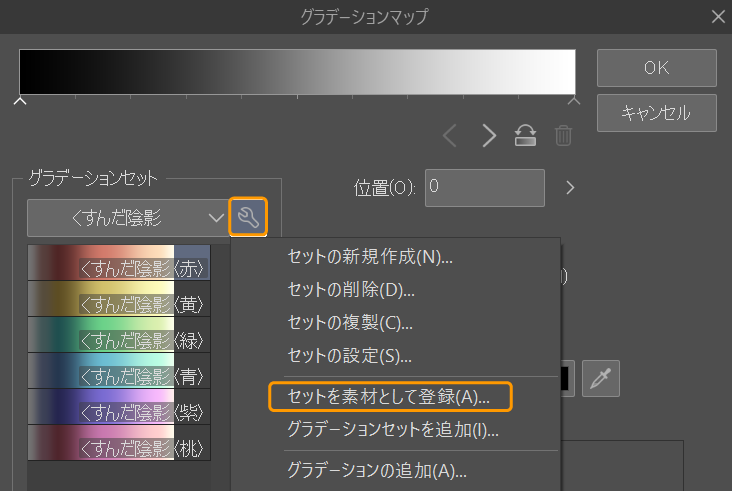The image size is (734, 492).
Task: Select the left black gradient node marker
Action: tap(20, 100)
